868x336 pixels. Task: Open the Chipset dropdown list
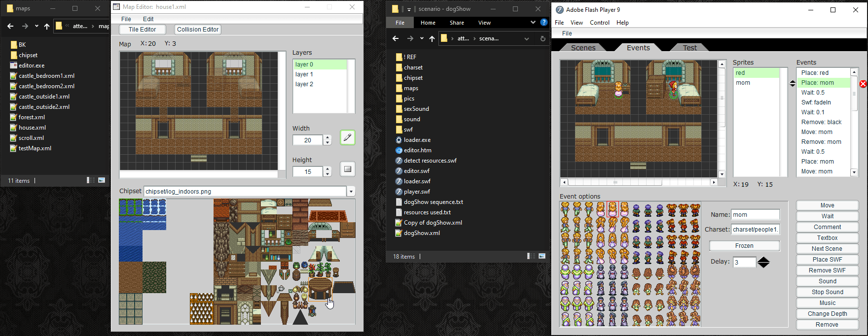[351, 191]
